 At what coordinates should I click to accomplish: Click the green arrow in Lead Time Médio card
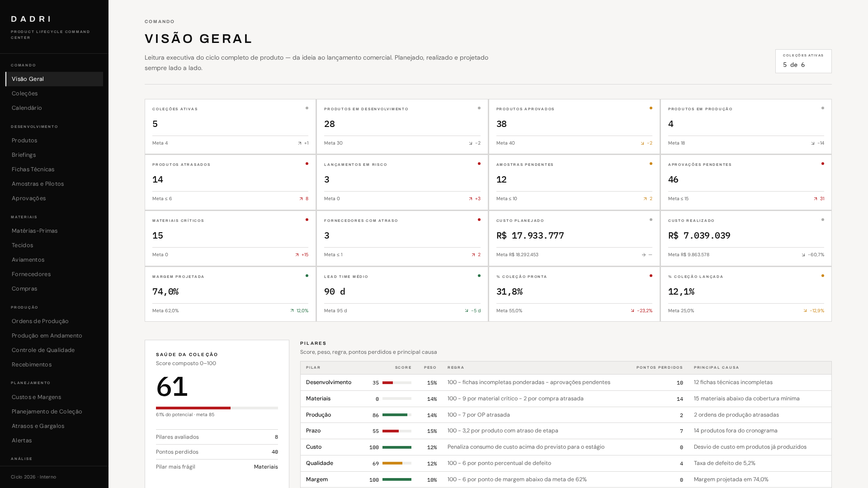click(x=466, y=310)
